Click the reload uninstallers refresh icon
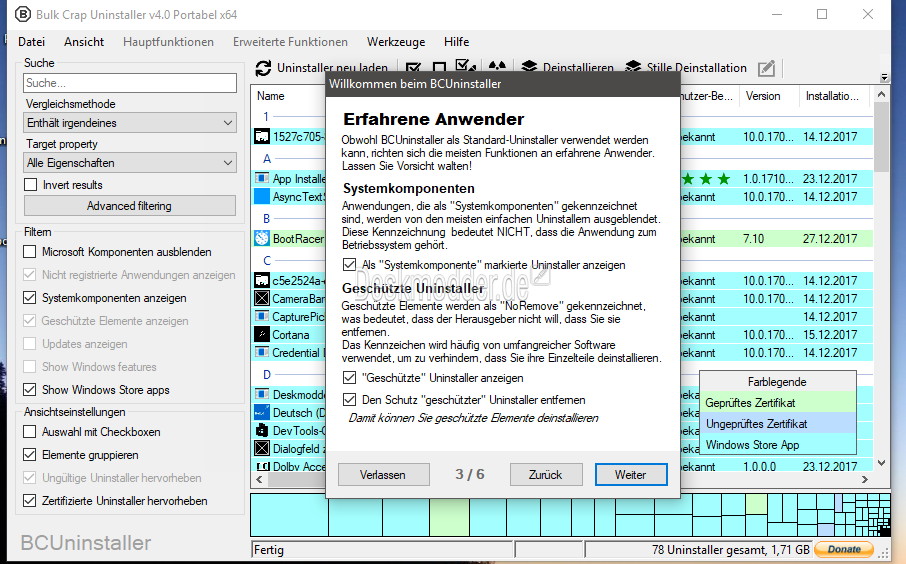 click(x=263, y=68)
